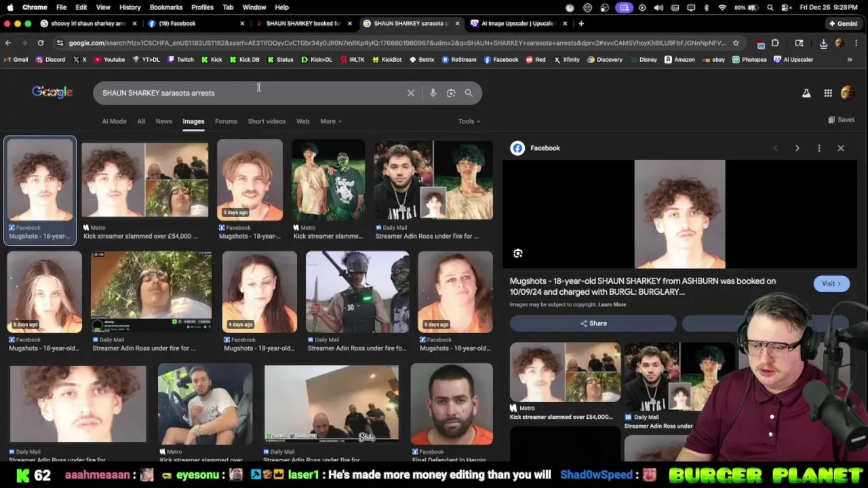The image size is (868, 488).
Task: Click the Visit button
Action: [831, 284]
